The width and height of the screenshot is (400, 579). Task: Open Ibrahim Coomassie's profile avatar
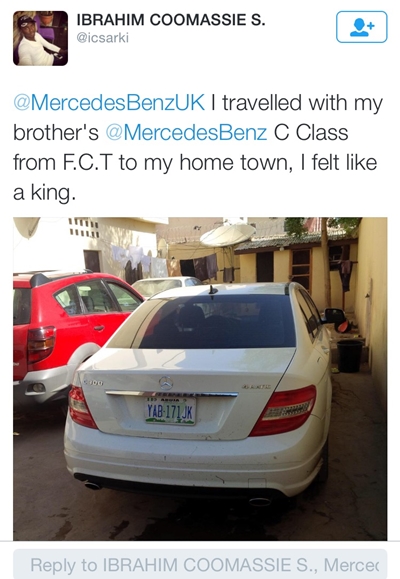tap(41, 38)
